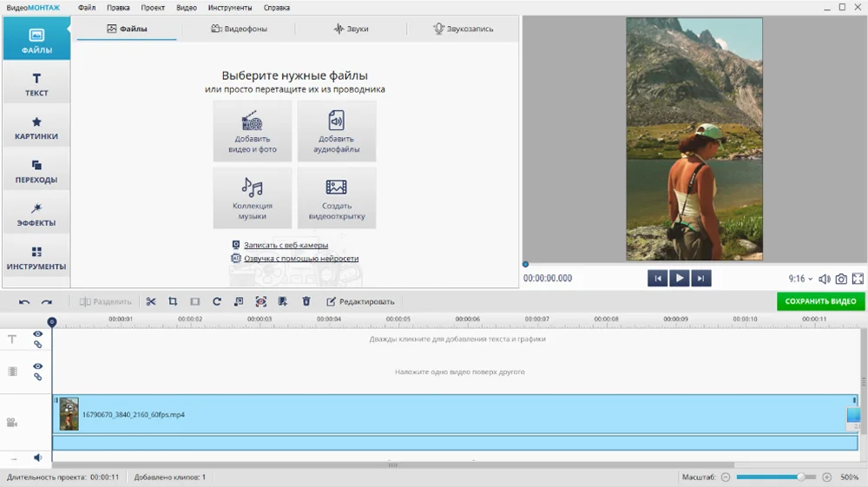Click the add-to-clip film icon
The image size is (868, 487).
[283, 301]
